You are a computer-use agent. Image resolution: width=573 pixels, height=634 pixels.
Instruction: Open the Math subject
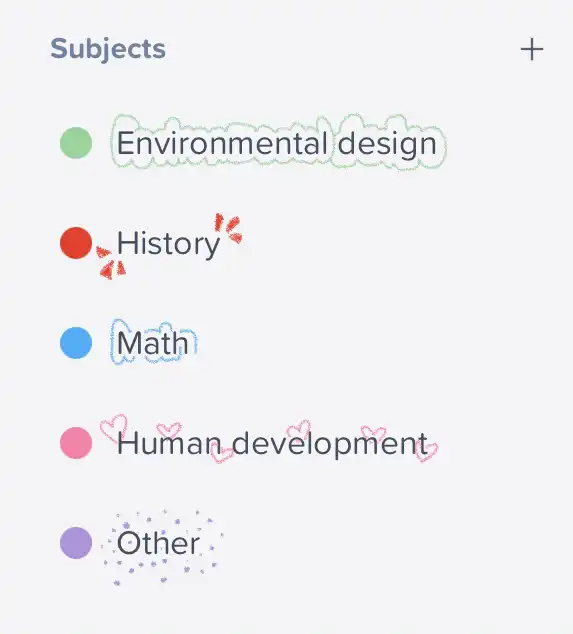[152, 343]
